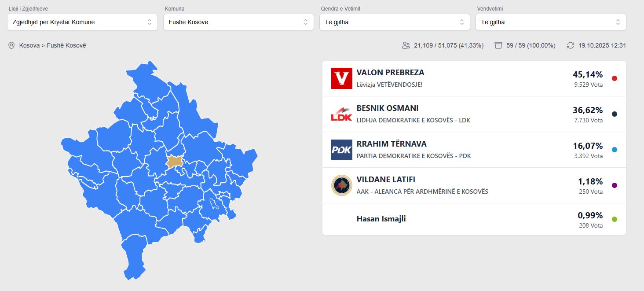Click the Vetëvendosje party logo icon

pyautogui.click(x=341, y=78)
